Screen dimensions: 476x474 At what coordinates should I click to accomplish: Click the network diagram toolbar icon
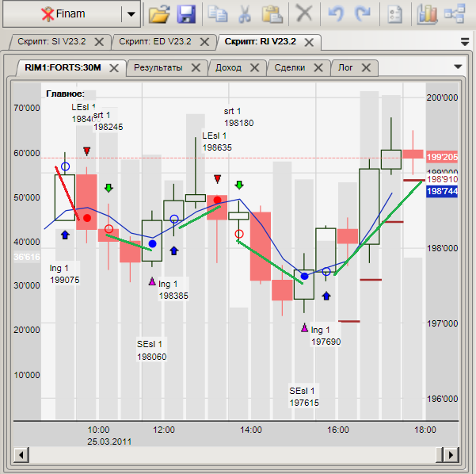click(x=455, y=13)
